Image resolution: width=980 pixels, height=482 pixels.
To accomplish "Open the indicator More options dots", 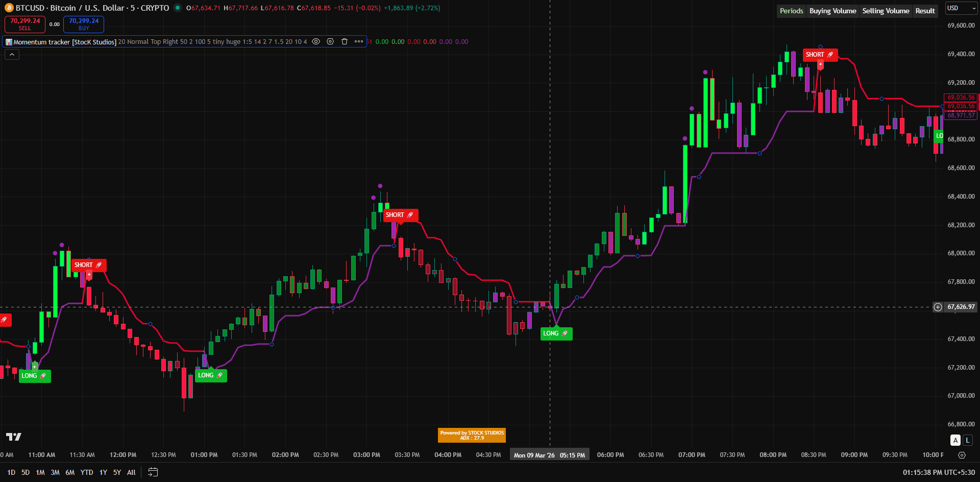I will pos(359,42).
